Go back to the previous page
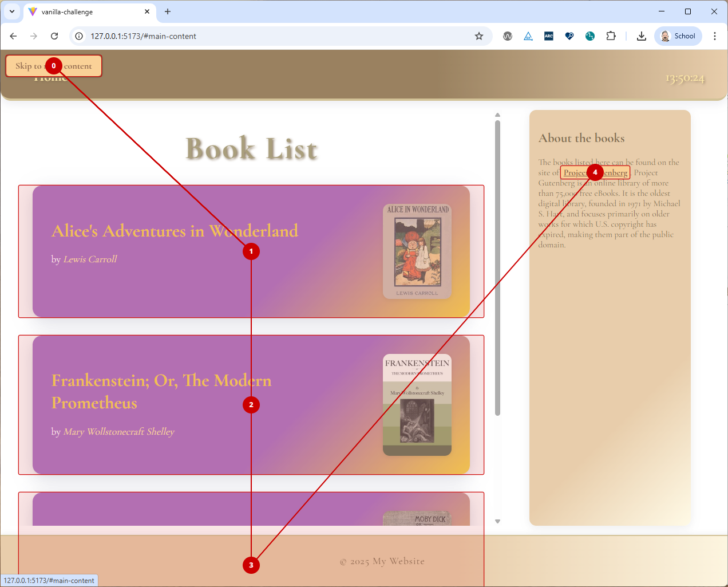 pos(13,36)
